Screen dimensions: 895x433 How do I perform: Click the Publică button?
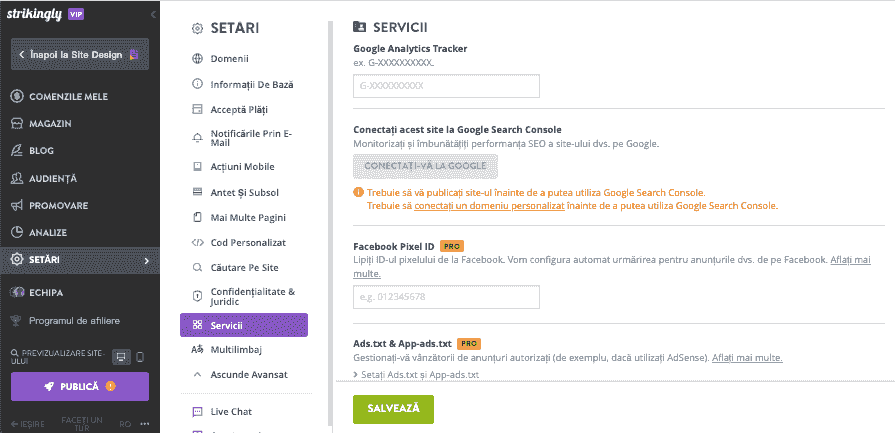[x=80, y=387]
